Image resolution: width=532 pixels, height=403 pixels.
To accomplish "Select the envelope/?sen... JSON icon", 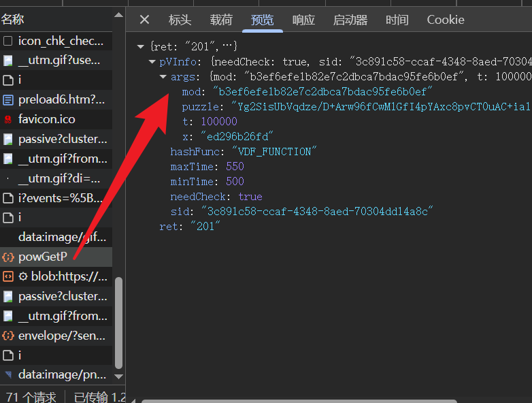I will tap(7, 336).
